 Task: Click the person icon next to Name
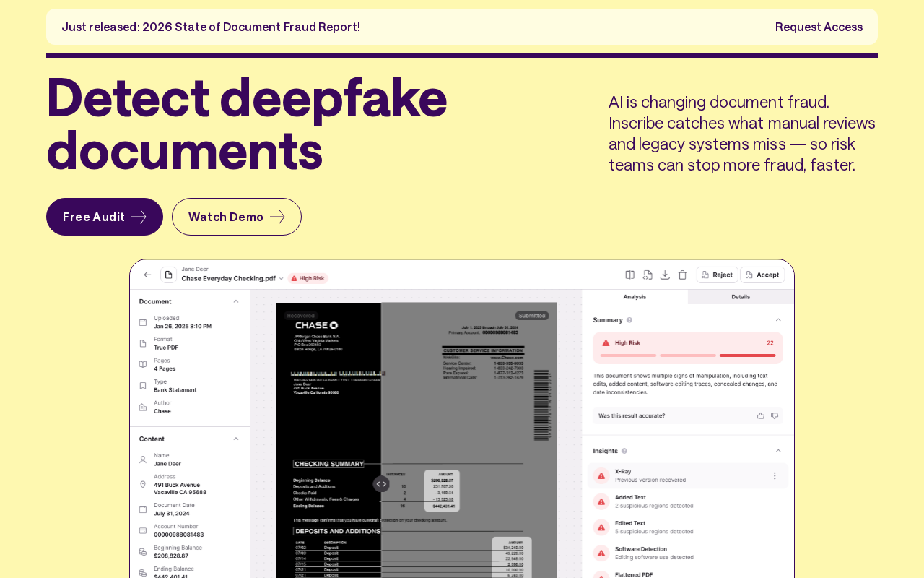click(143, 460)
